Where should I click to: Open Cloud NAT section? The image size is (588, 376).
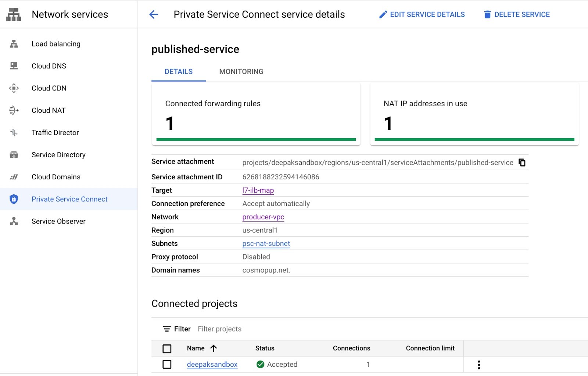pyautogui.click(x=49, y=110)
